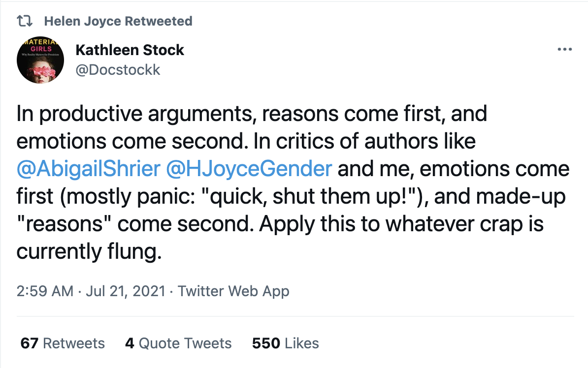Click the Jul 21, 2021 date

125,291
